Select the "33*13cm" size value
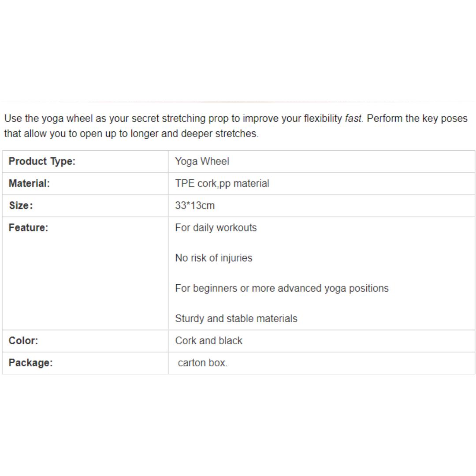Image resolution: width=476 pixels, height=476 pixels. 195,205
